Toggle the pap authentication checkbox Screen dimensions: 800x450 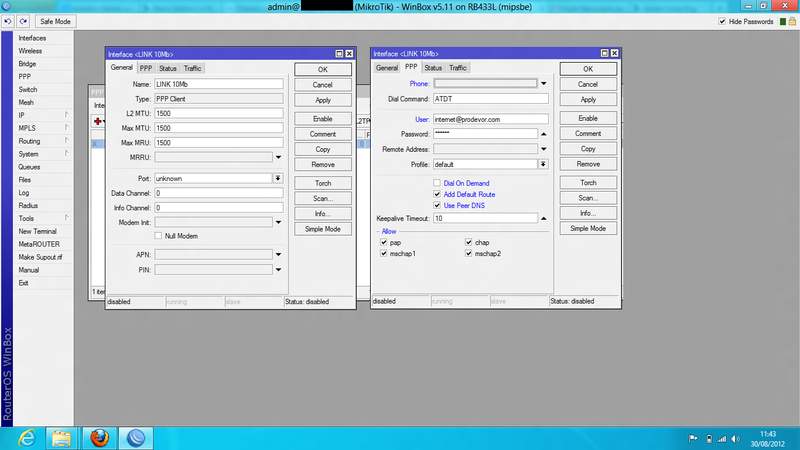(384, 242)
